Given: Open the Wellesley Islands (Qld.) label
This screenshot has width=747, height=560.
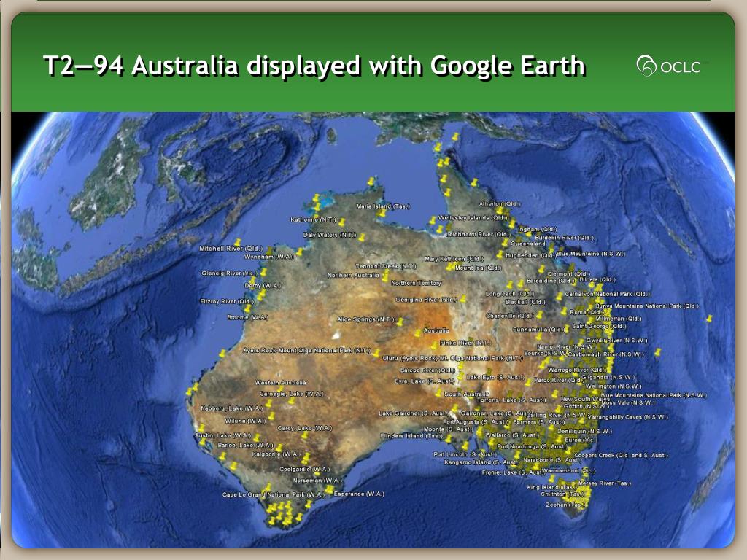Looking at the screenshot, I should (473, 217).
